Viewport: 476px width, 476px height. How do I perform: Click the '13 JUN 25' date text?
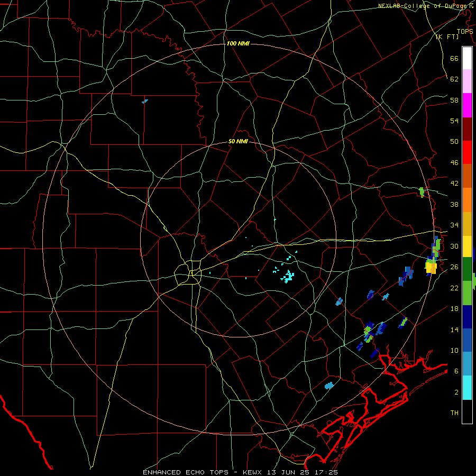[x=288, y=472]
